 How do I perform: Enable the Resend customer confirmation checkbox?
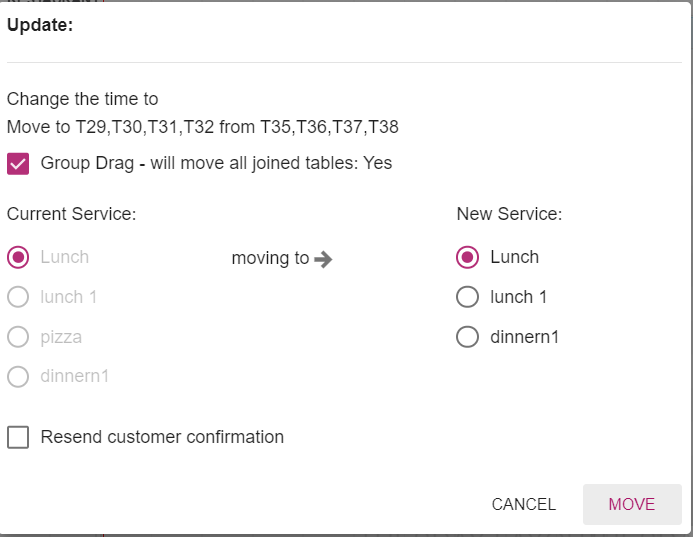(x=18, y=437)
